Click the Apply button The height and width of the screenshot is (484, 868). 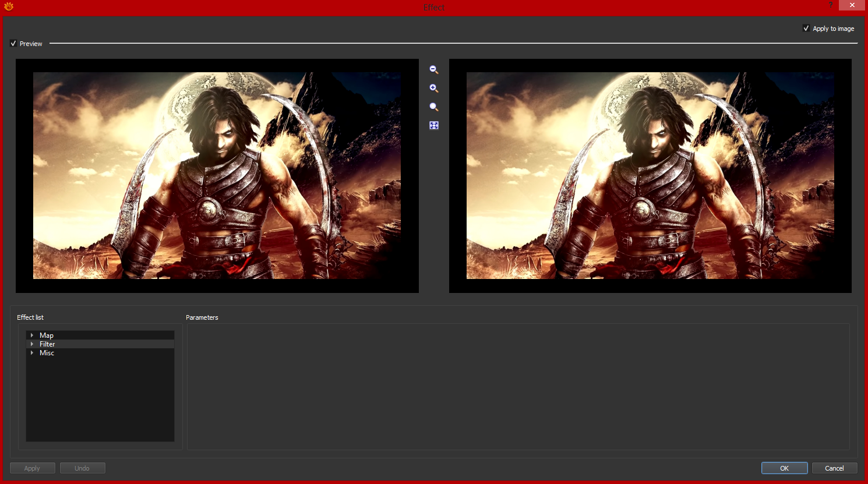point(33,468)
